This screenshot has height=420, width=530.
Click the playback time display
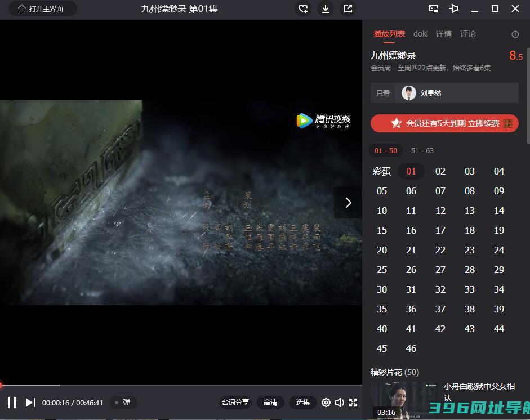click(72, 403)
